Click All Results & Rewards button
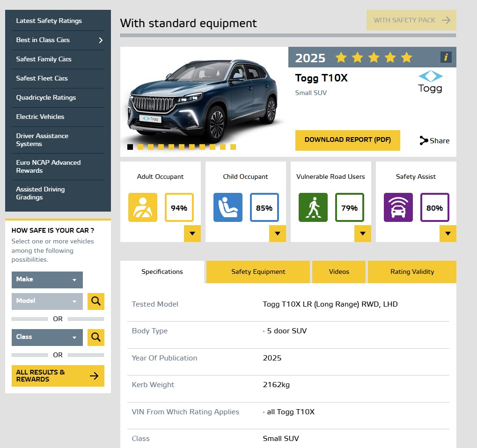Image resolution: width=477 pixels, height=448 pixels. click(x=58, y=376)
